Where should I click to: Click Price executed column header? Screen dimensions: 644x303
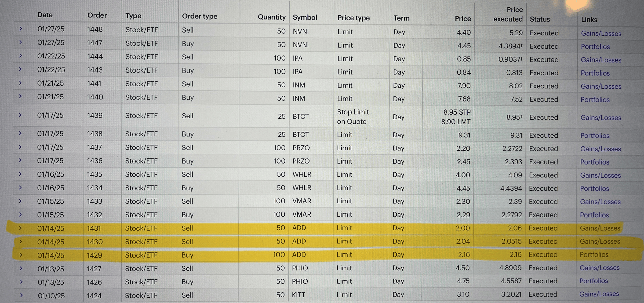click(508, 14)
